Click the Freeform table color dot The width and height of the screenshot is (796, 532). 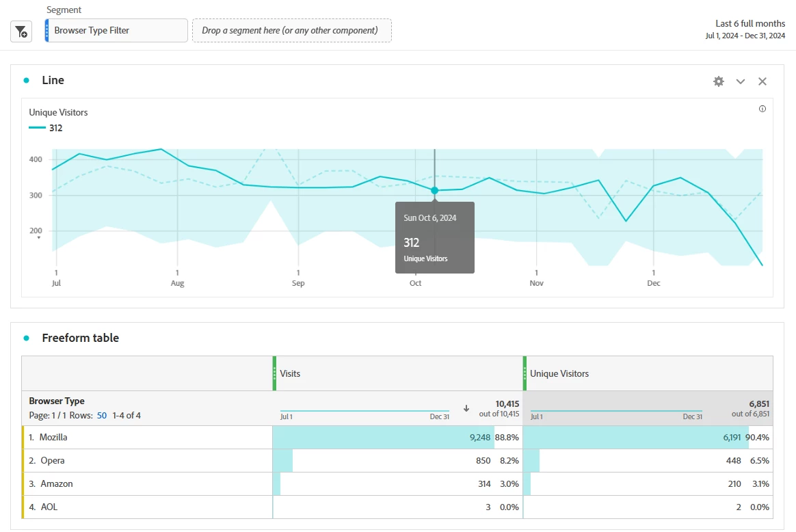point(27,338)
